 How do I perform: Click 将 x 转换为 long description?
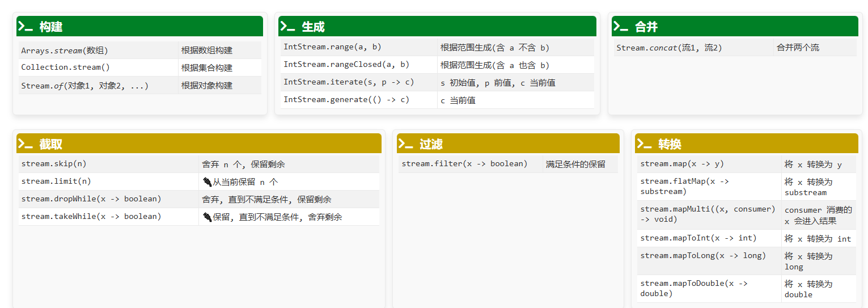click(x=808, y=261)
